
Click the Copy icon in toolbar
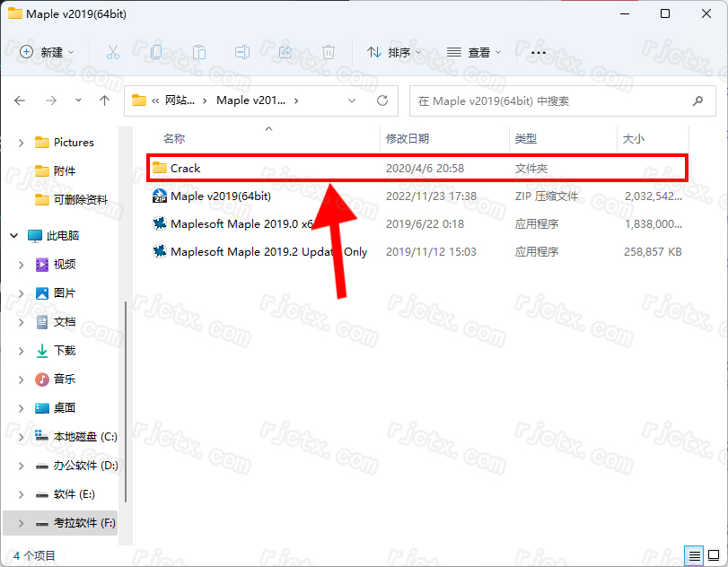click(x=156, y=52)
